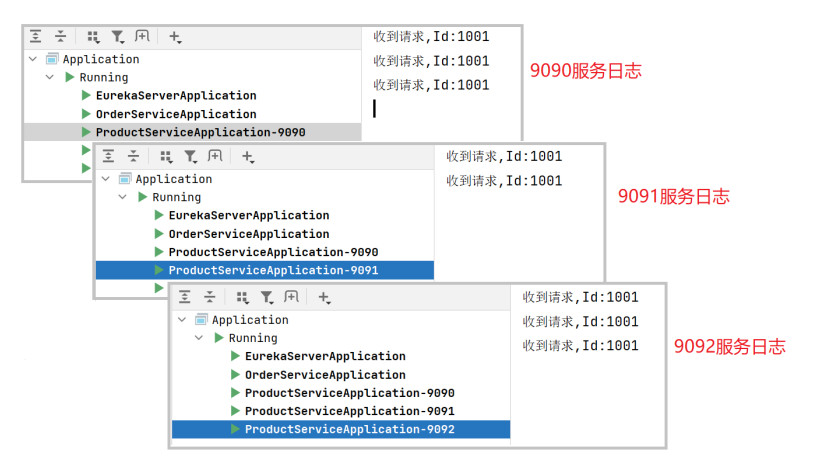Collapse Running node in 9092 panel
The height and width of the screenshot is (470, 824).
[x=199, y=338]
